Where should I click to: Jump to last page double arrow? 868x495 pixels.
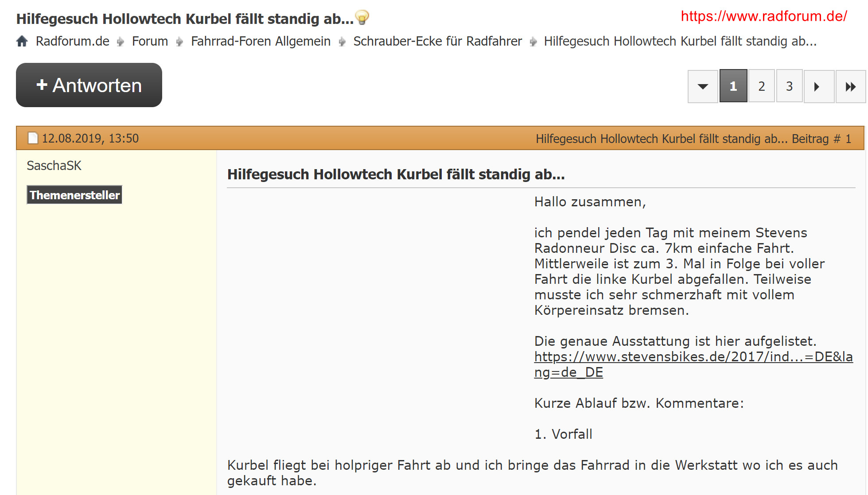click(x=850, y=86)
